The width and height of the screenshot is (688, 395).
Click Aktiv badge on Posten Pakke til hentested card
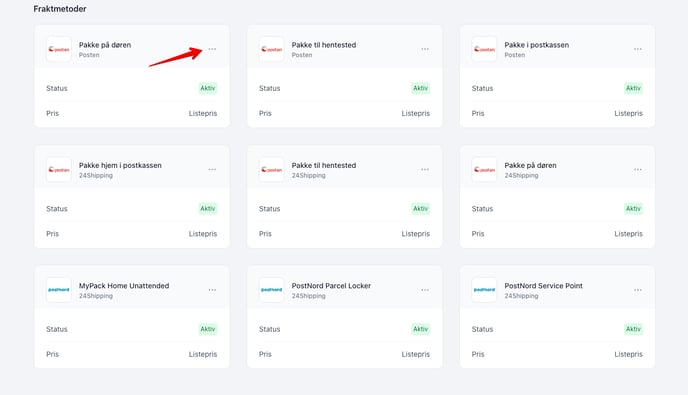(421, 88)
